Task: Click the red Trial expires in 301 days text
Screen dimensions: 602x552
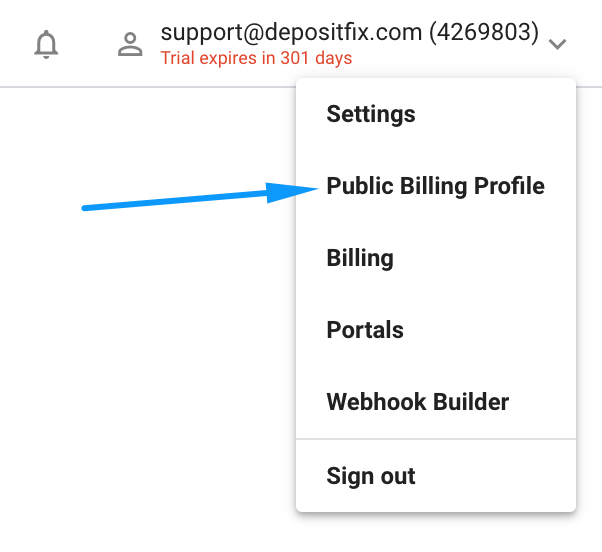Action: coord(256,58)
